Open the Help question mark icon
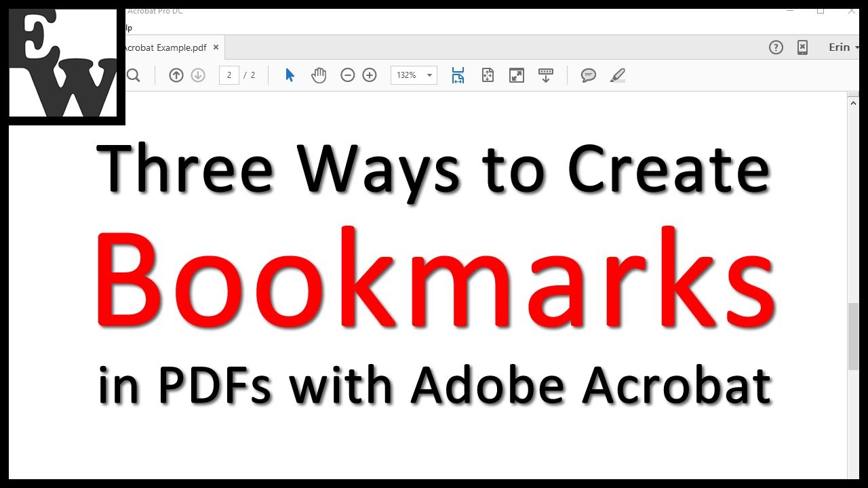Screen dimensions: 868x488 (x=776, y=47)
